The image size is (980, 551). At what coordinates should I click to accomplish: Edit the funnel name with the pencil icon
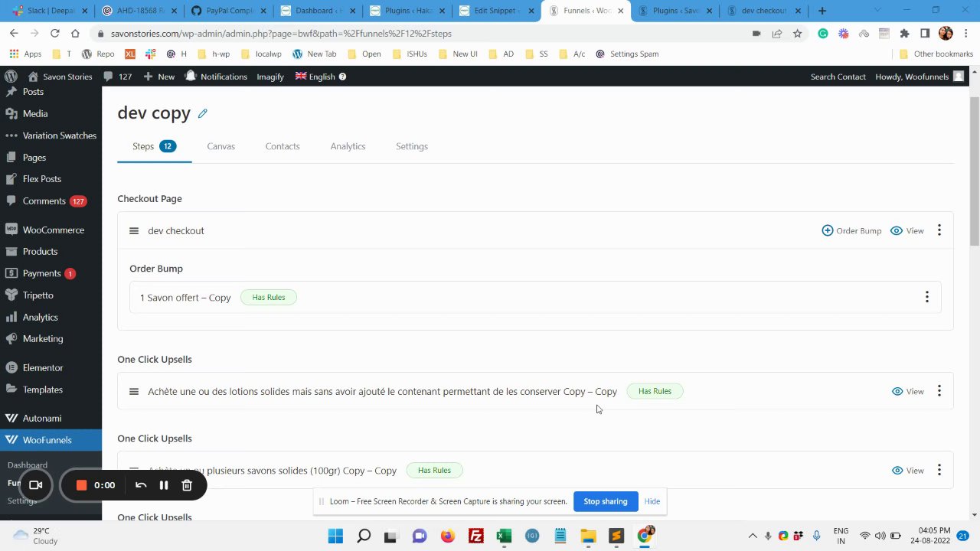202,113
